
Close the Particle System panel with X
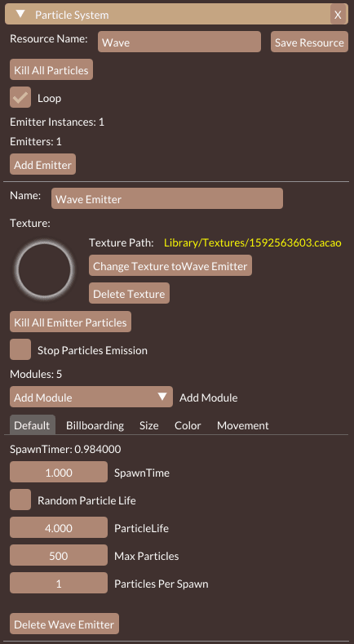tap(338, 15)
